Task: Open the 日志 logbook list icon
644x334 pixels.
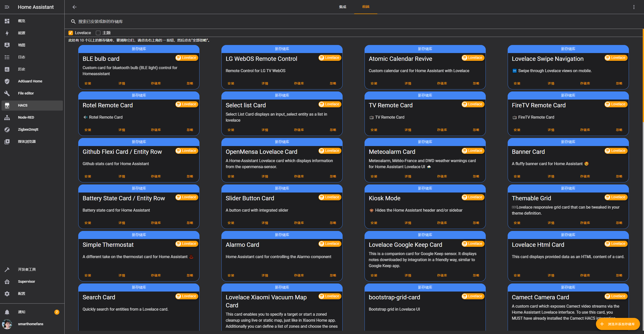Action: 7,57
